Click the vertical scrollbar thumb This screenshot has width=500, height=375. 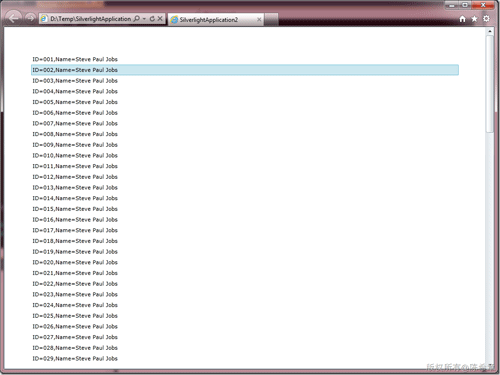click(490, 84)
